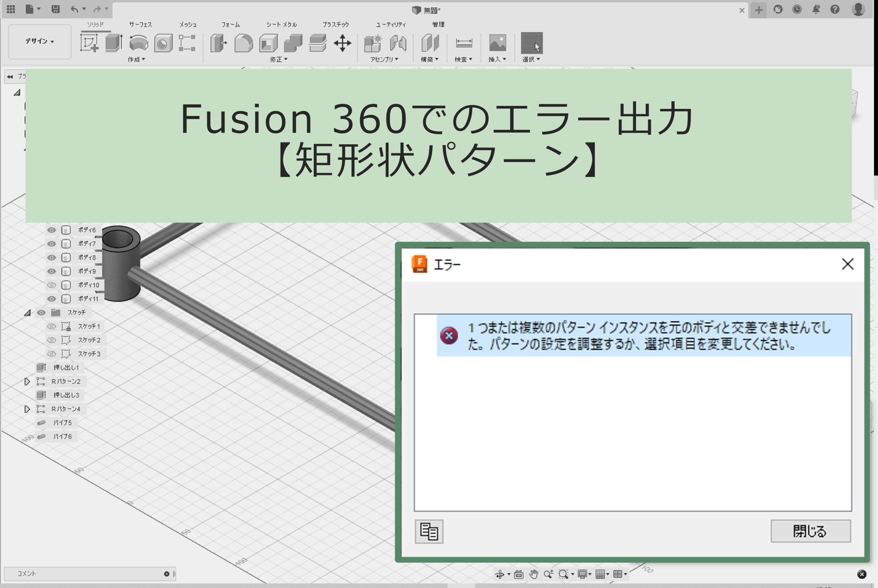This screenshot has width=878, height=588.
Task: Select the Joint tool
Action: coord(398,43)
